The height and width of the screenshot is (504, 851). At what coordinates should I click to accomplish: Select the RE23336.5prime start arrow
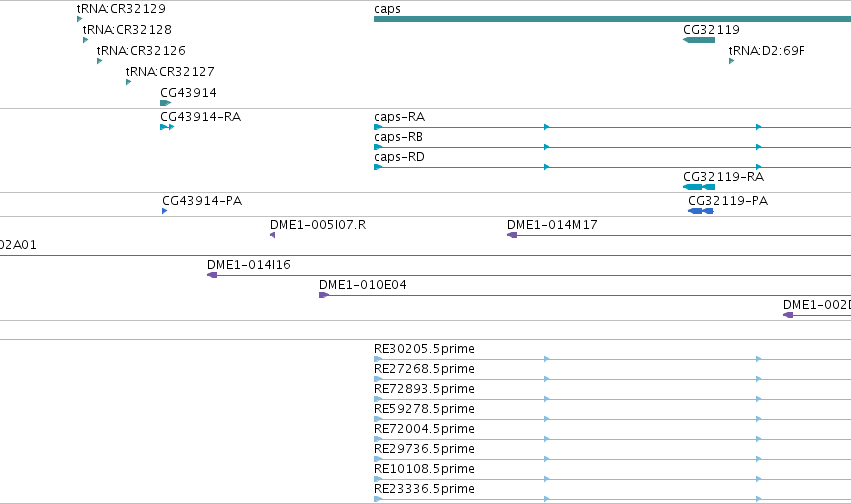point(378,499)
